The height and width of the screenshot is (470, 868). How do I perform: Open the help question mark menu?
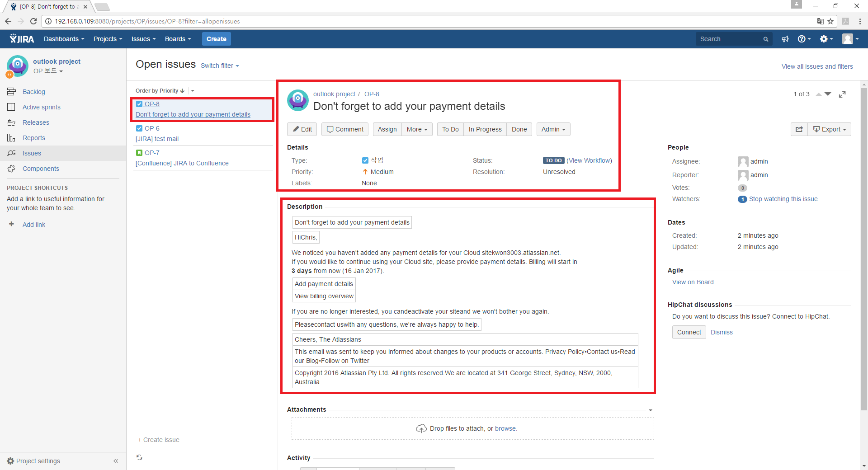(x=804, y=39)
